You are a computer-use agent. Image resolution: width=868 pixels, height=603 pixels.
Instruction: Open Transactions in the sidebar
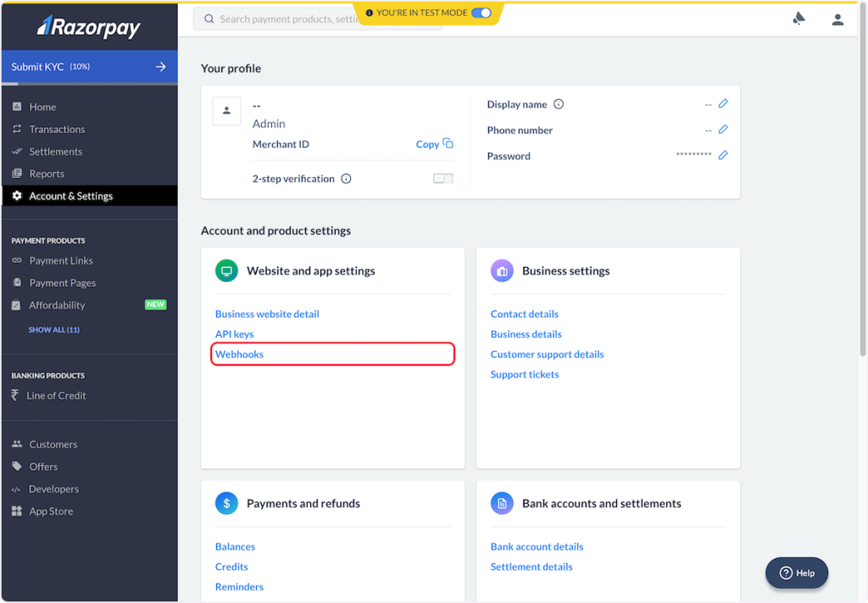click(x=57, y=129)
